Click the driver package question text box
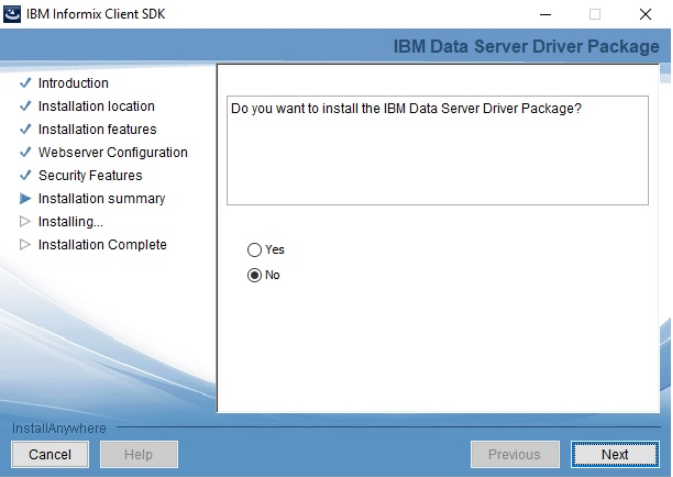 pyautogui.click(x=437, y=150)
